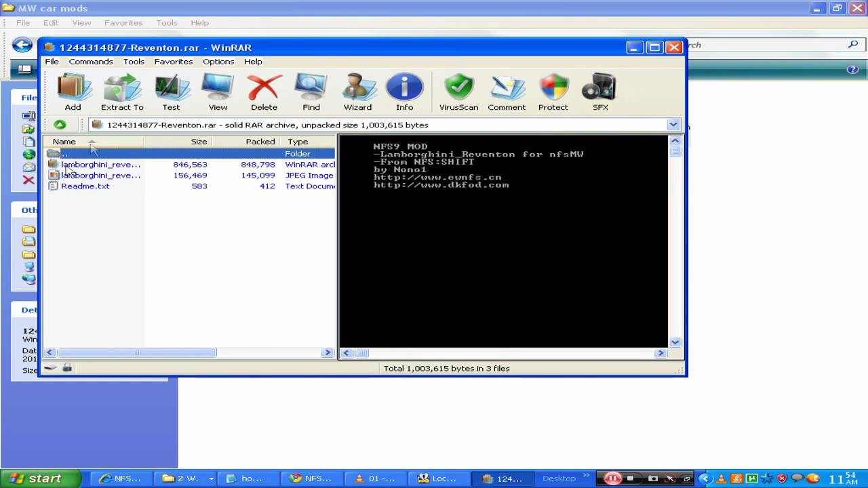Go up one level with green arrow
868x488 pixels.
point(60,125)
